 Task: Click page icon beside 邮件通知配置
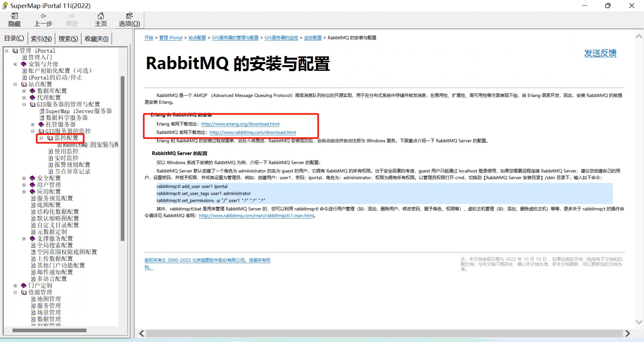[x=33, y=272]
